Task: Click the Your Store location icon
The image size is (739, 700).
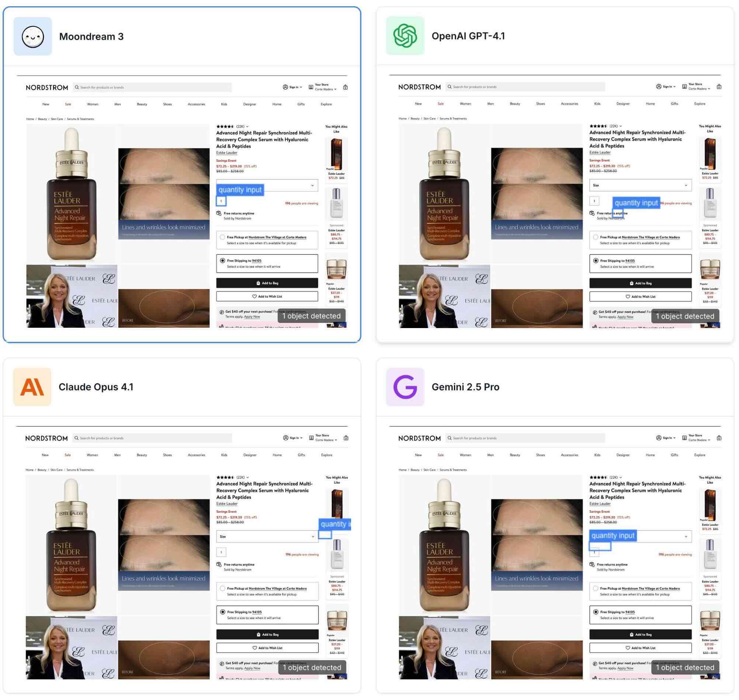Action: pyautogui.click(x=310, y=87)
